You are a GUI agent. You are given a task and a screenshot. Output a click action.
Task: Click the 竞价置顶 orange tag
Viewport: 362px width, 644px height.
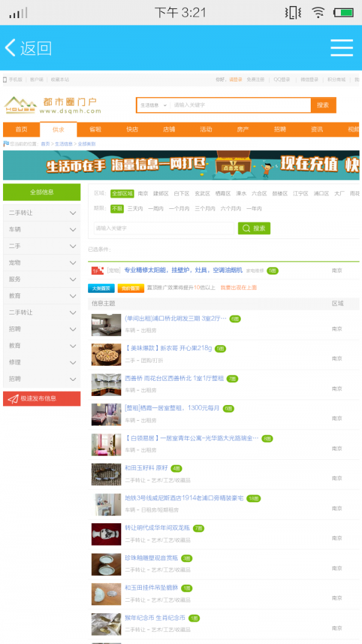[130, 288]
